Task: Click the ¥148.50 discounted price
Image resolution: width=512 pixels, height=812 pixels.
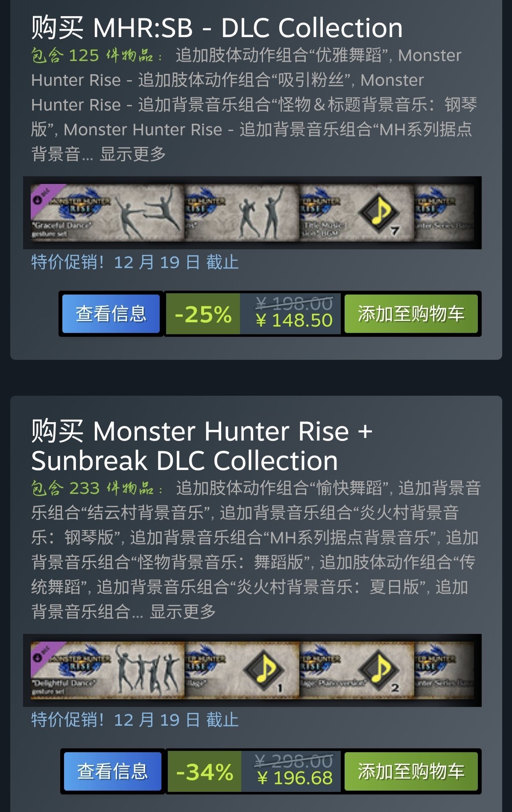Action: tap(294, 321)
